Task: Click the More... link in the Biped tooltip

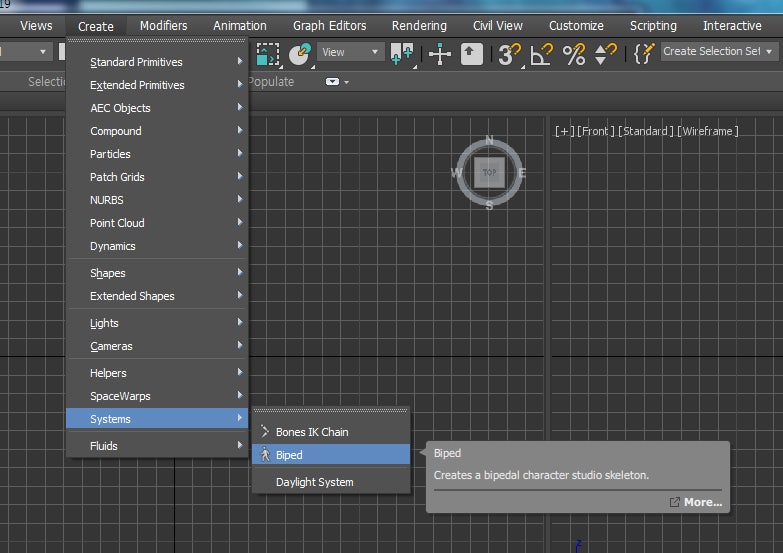Action: [702, 502]
